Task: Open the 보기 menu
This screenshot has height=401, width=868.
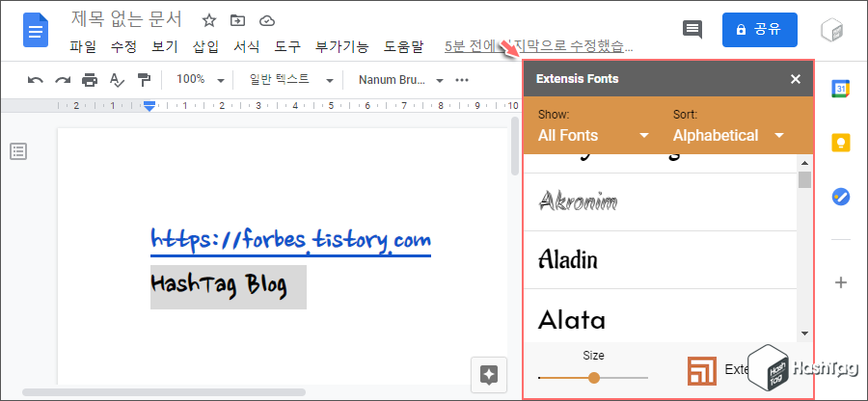Action: 164,46
